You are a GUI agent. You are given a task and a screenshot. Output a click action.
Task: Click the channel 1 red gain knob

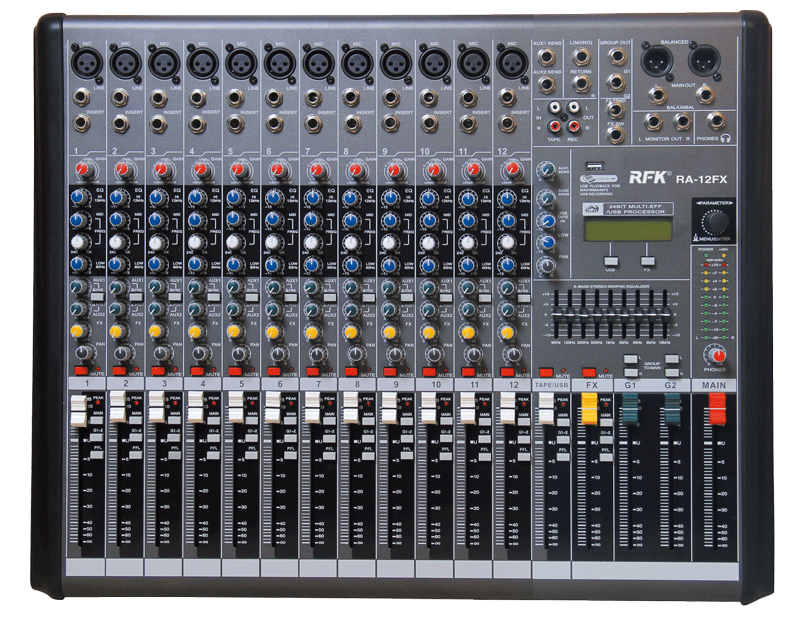(82, 170)
